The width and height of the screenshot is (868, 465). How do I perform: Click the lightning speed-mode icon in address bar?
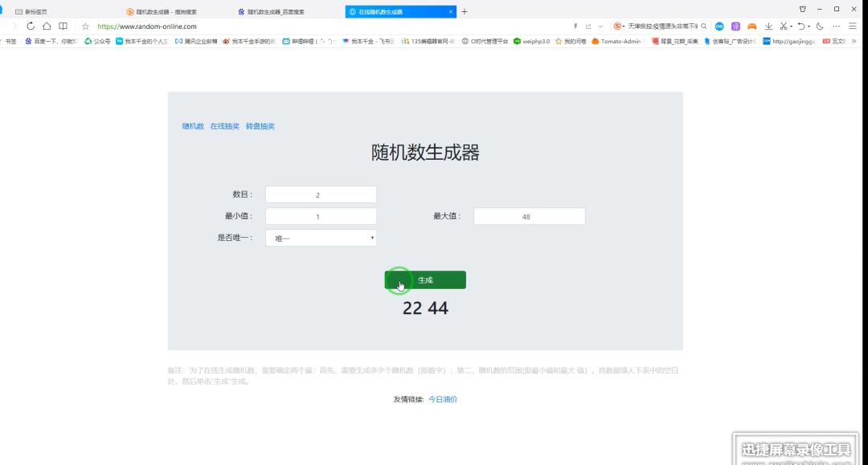[x=575, y=26]
